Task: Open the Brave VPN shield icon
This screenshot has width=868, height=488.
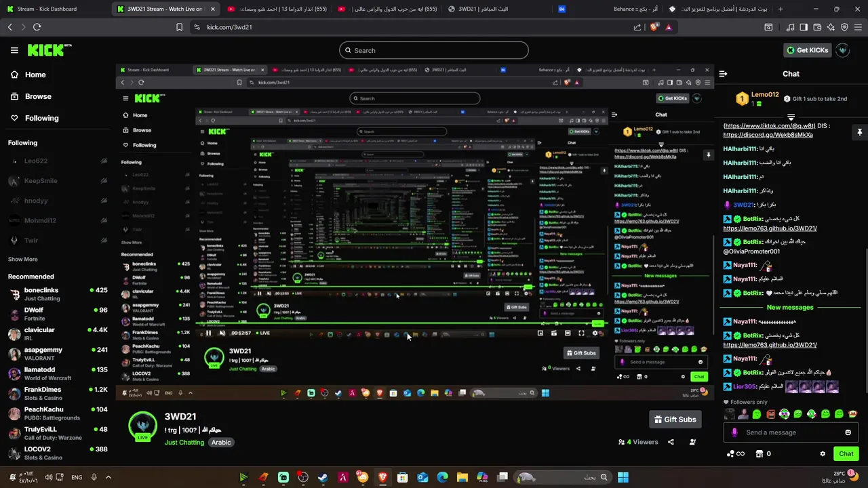Action: coord(844,27)
